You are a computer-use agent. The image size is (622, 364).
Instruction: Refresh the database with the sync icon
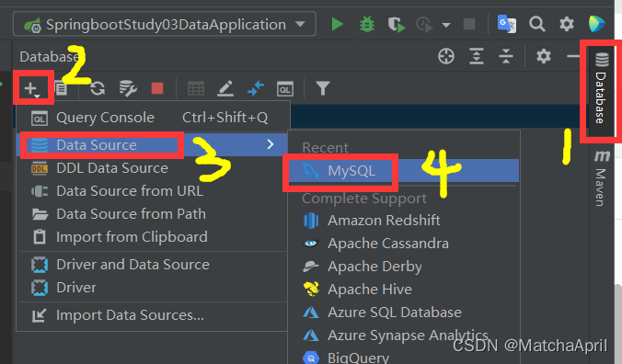(x=98, y=88)
